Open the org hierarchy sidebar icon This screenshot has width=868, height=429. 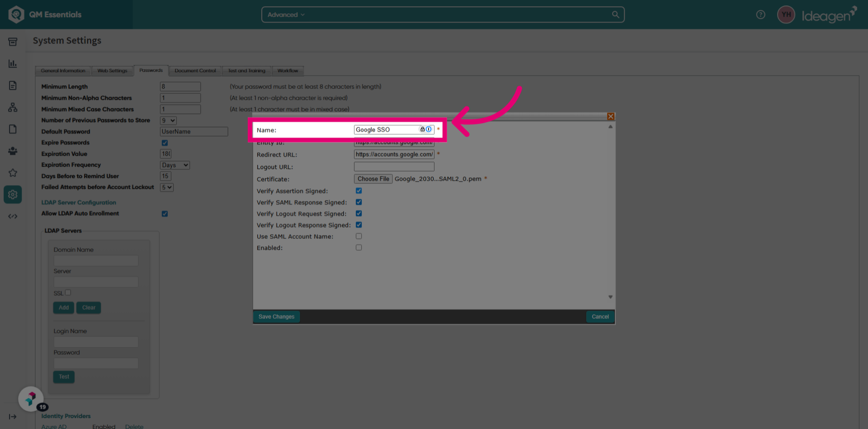pyautogui.click(x=13, y=107)
